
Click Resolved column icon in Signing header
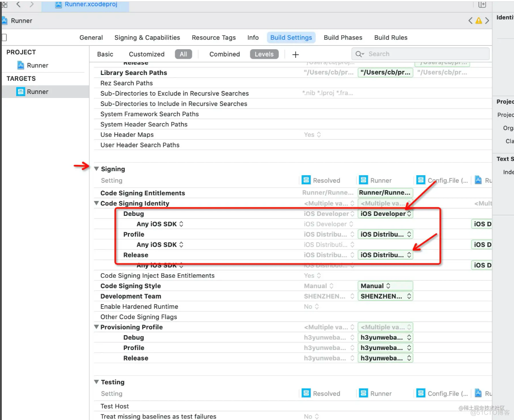[x=306, y=180]
